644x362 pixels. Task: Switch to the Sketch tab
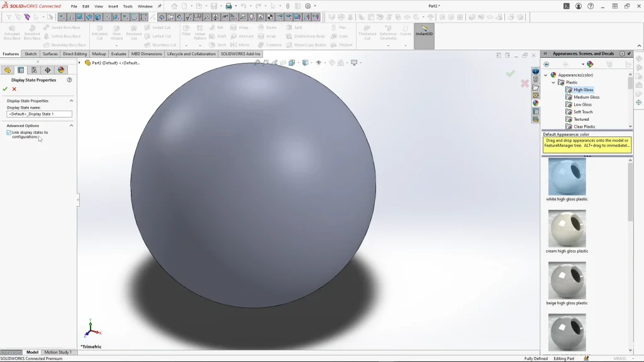(30, 54)
